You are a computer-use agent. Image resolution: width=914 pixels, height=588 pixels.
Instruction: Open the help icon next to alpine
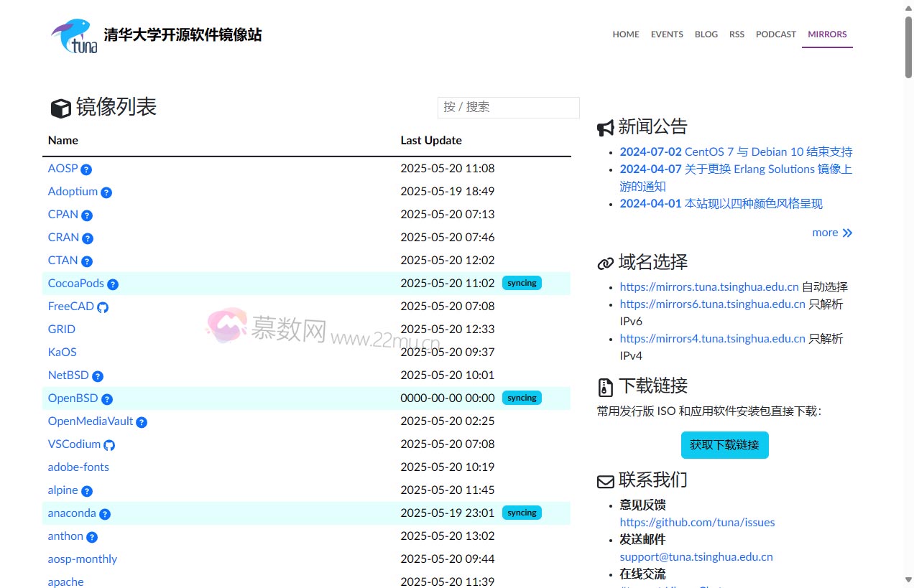(x=87, y=491)
